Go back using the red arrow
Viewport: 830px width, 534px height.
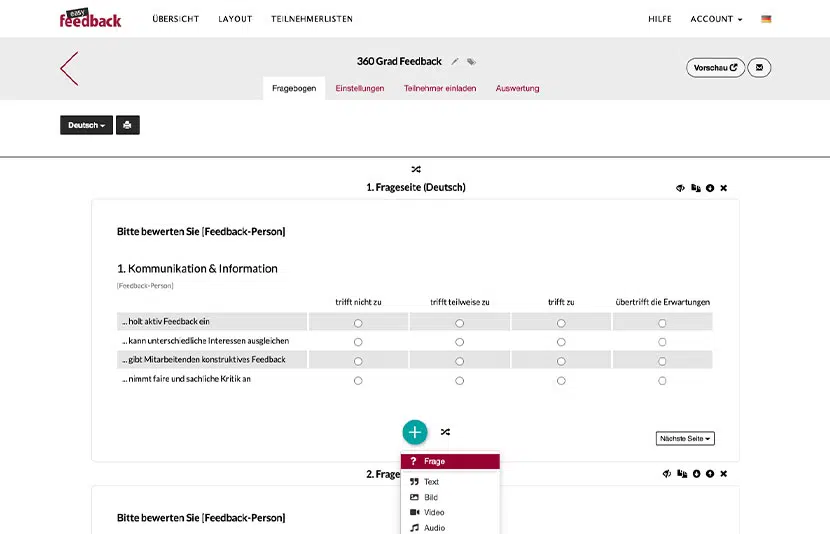coord(69,68)
